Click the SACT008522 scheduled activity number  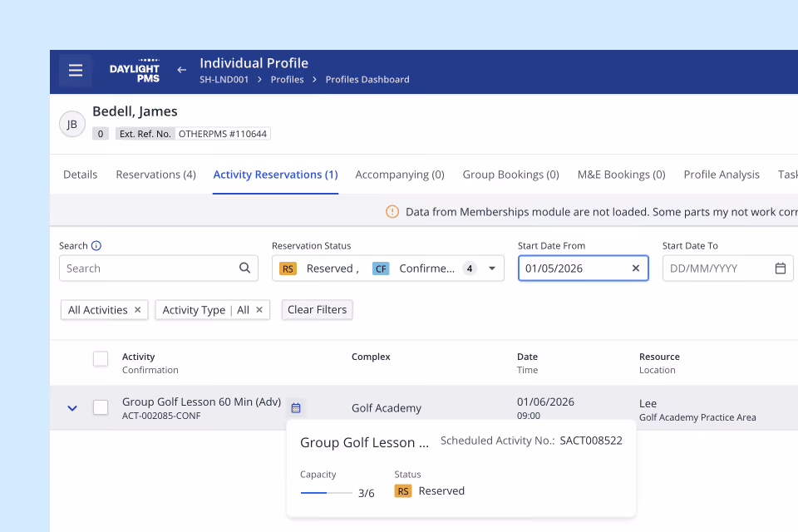591,441
